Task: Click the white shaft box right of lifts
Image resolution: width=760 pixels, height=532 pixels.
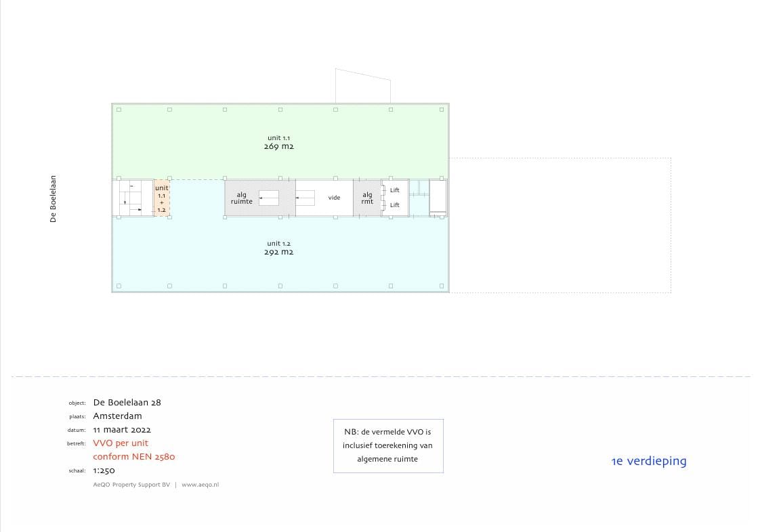Action: coord(438,196)
